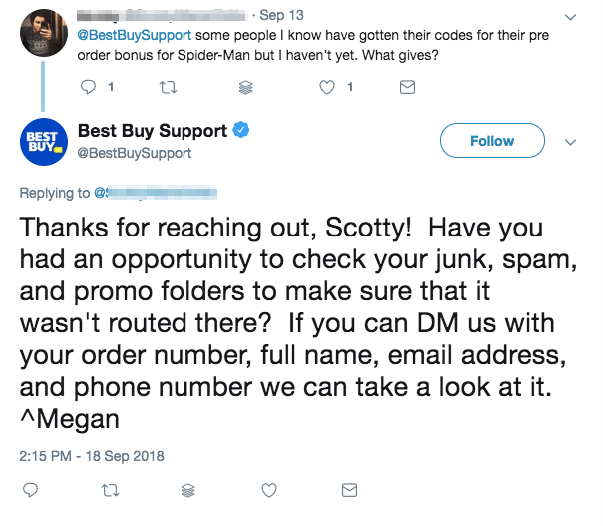Open the dropdown caret on top tweet
The height and width of the screenshot is (526, 603).
pyautogui.click(x=570, y=18)
